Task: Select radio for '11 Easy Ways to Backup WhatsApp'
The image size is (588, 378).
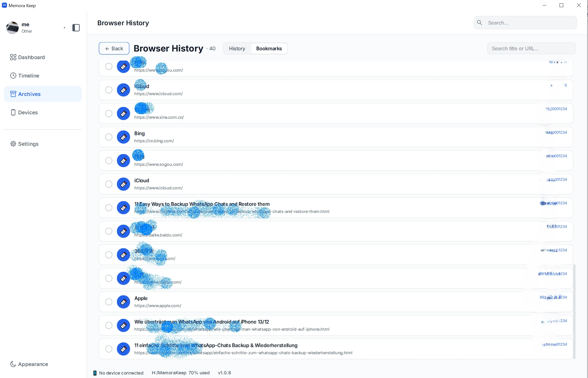Action: (x=109, y=208)
